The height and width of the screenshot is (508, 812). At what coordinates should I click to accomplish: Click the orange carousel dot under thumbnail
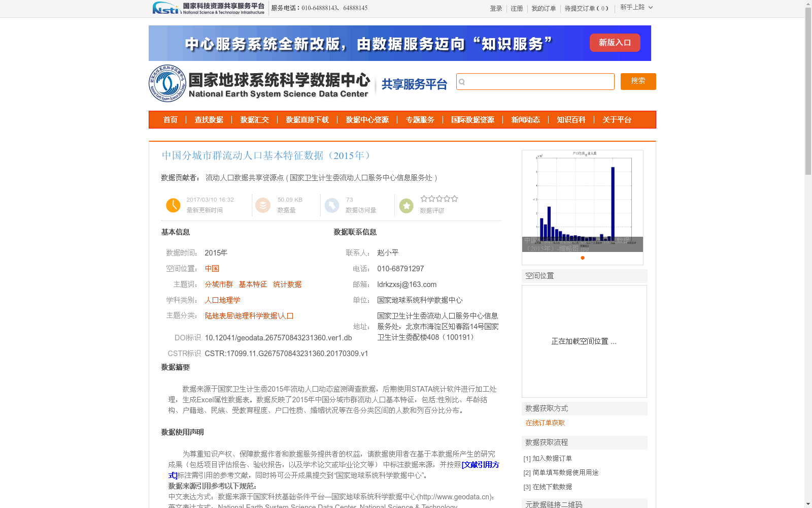pyautogui.click(x=583, y=258)
